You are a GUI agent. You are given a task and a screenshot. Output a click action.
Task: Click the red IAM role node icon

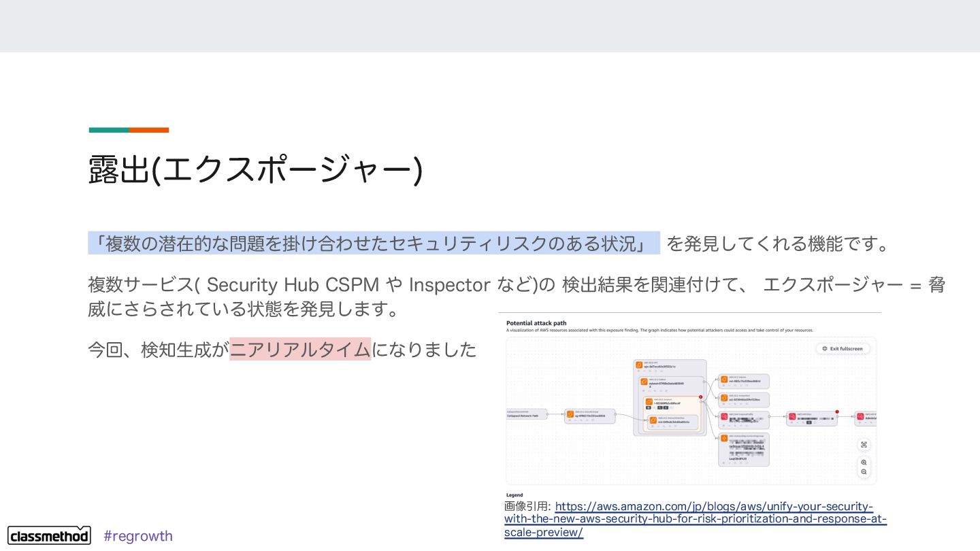click(792, 416)
